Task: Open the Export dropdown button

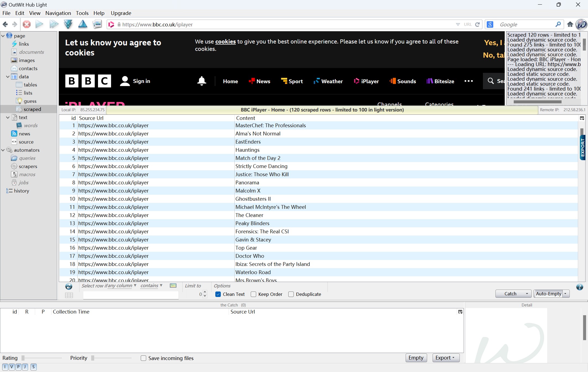Action: (446, 358)
